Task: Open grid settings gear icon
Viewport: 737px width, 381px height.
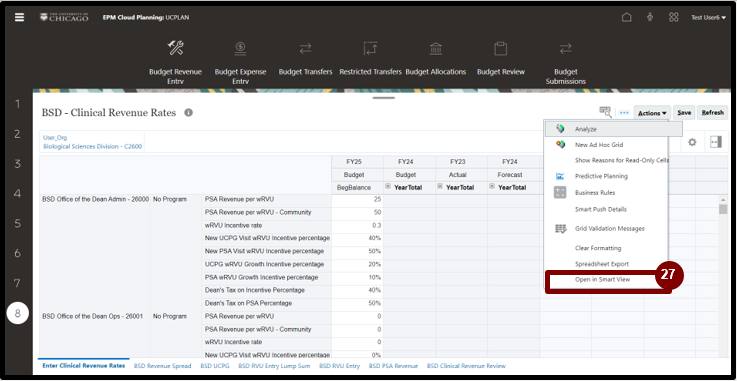Action: [692, 142]
